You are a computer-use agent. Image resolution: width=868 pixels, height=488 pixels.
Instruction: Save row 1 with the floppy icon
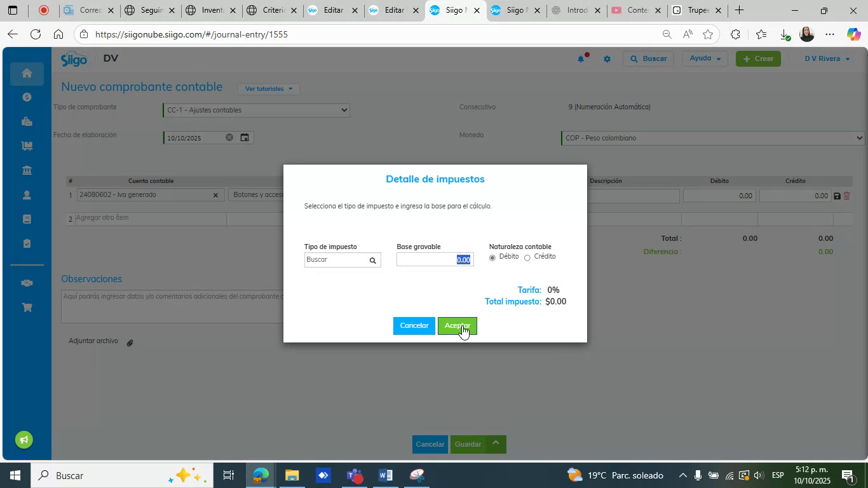[x=837, y=196]
